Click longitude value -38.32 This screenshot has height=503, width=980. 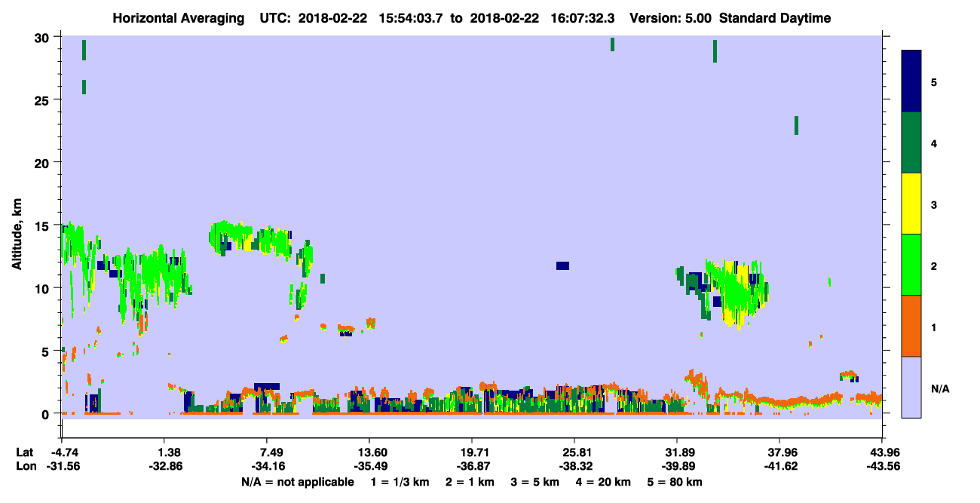tap(574, 466)
